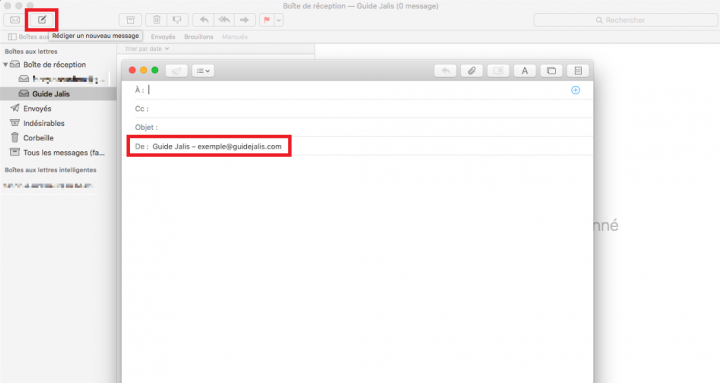Zoom the compose window with the green button
This screenshot has width=720, height=383.
155,70
